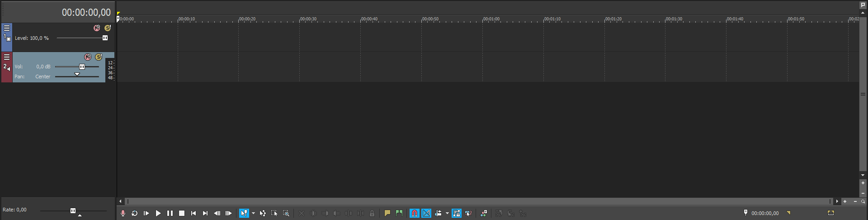Decrease track height with the vertical minus button
Image resolution: width=868 pixels, height=220 pixels.
(x=863, y=193)
